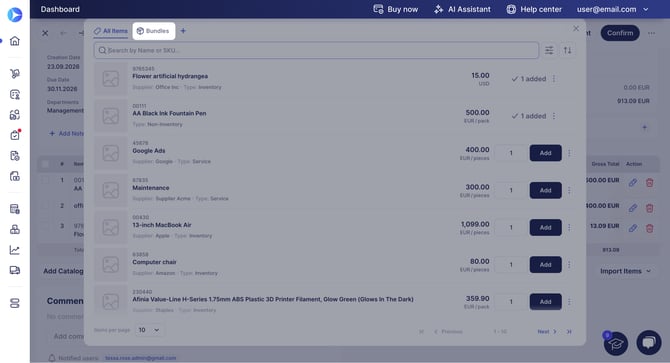Confirm the document in background page
670x363 pixels.
(620, 33)
